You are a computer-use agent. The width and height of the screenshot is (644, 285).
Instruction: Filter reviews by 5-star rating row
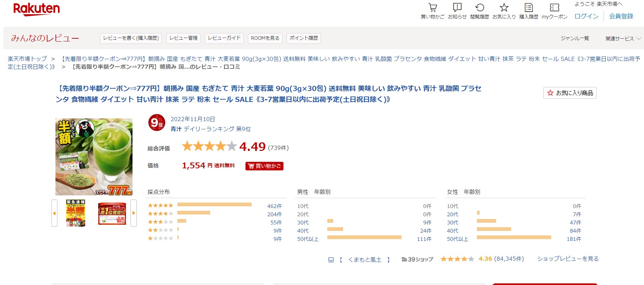point(215,206)
